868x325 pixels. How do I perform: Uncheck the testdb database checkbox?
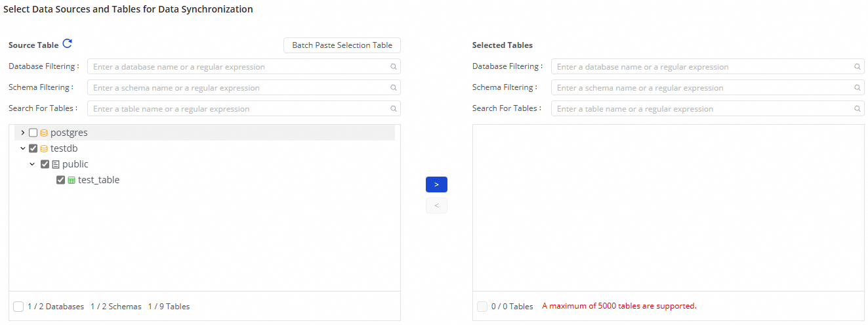(x=33, y=148)
